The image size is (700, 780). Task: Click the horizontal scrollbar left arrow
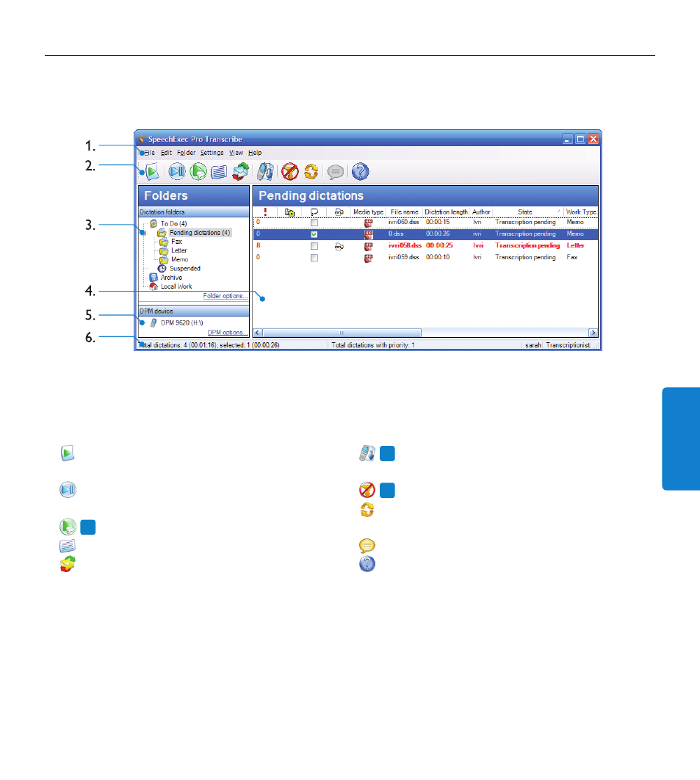[x=258, y=332]
